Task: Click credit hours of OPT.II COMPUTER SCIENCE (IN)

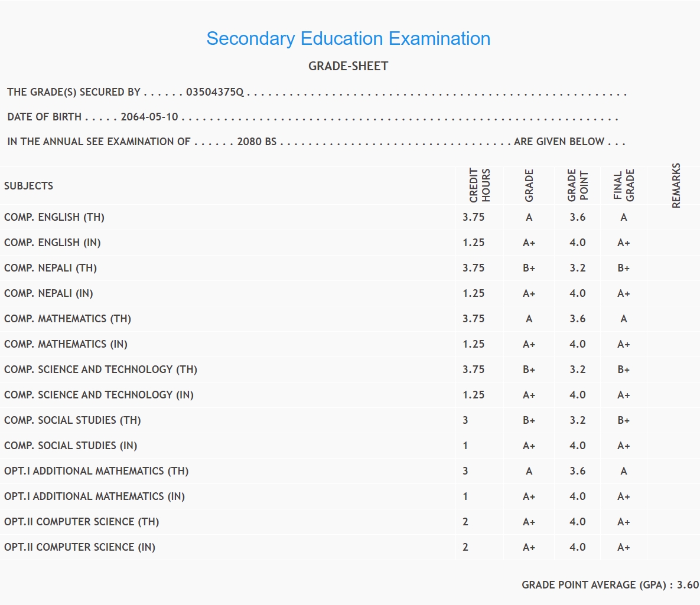Action: point(465,547)
